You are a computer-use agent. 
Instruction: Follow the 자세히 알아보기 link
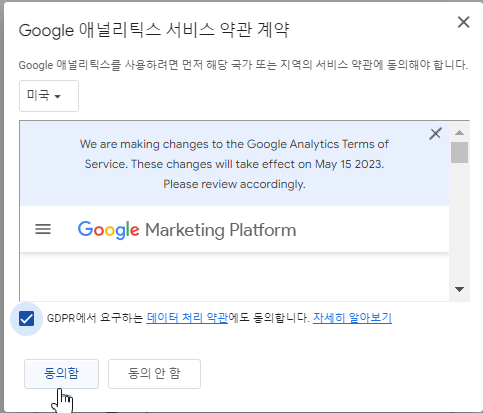[352, 318]
